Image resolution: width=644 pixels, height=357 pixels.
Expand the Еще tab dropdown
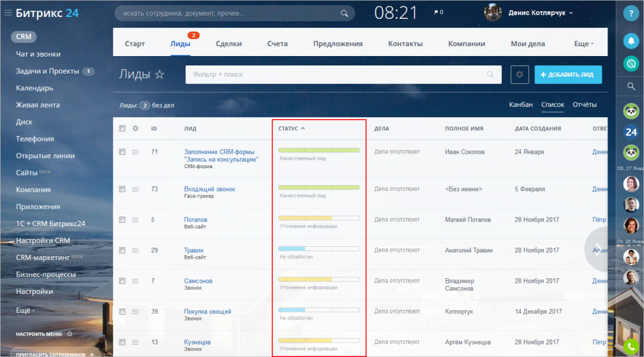(x=584, y=44)
